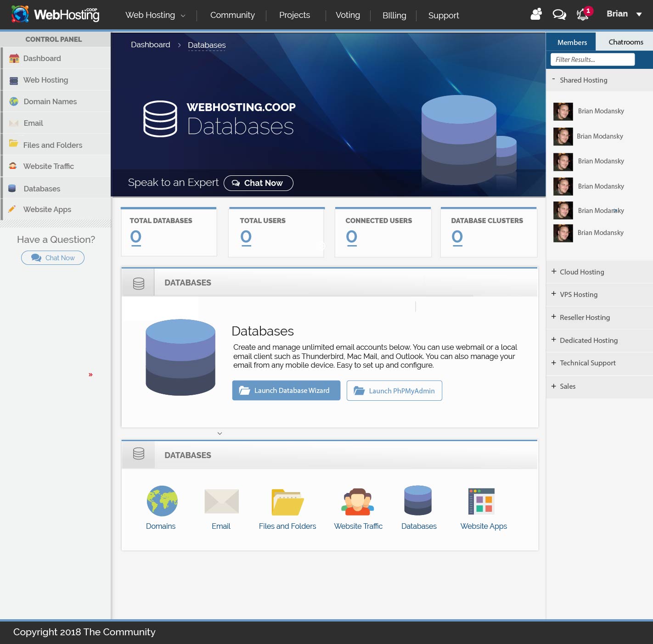Open the Voting menu
The height and width of the screenshot is (644, 653).
coord(348,15)
